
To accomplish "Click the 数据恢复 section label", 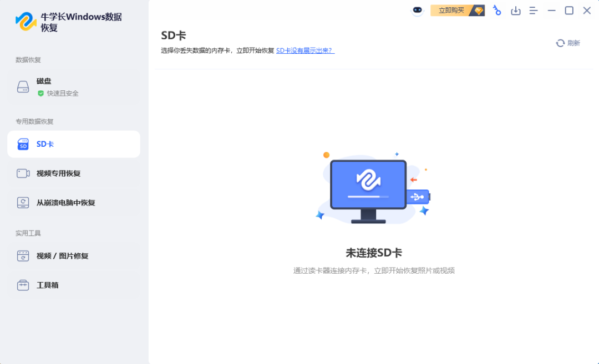I will pos(28,60).
